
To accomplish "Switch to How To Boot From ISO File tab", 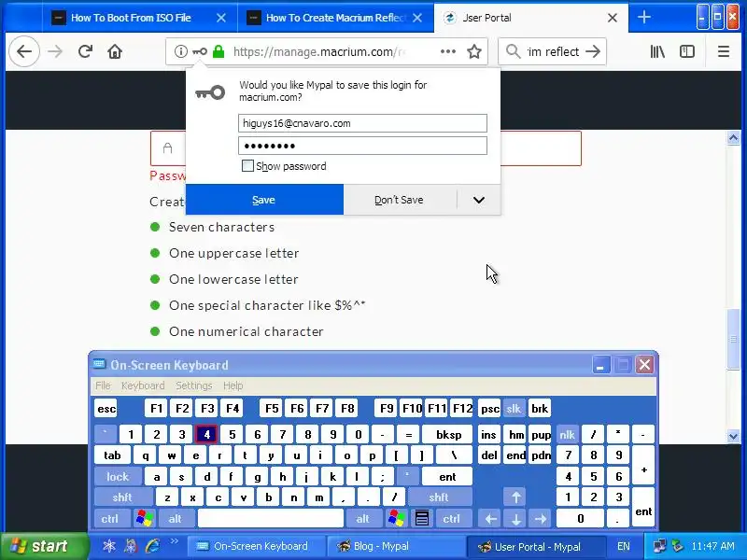I will pyautogui.click(x=131, y=18).
